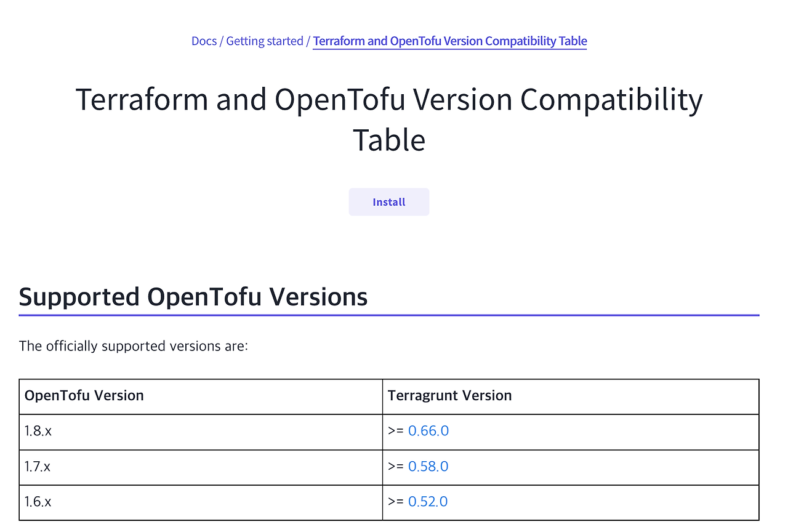Click the Terragrunt Version column header

coord(571,396)
